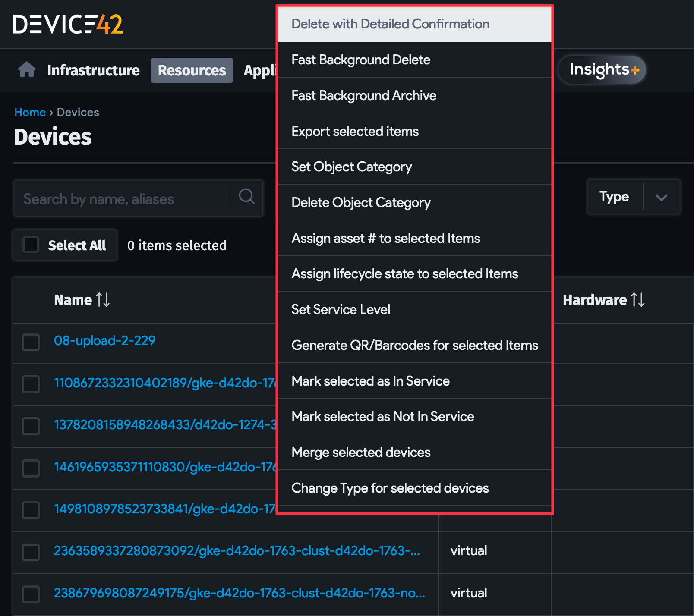Choose Assign lifecycle state to selected Items
694x616 pixels.
[x=405, y=273]
